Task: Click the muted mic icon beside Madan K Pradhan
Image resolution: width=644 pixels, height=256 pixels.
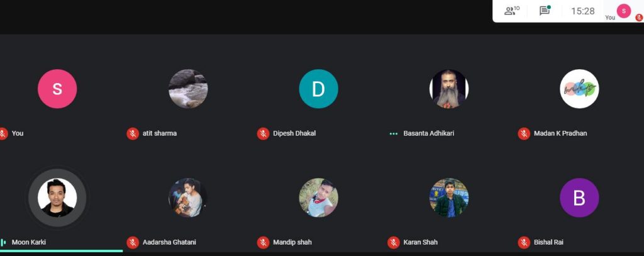Action: 524,133
